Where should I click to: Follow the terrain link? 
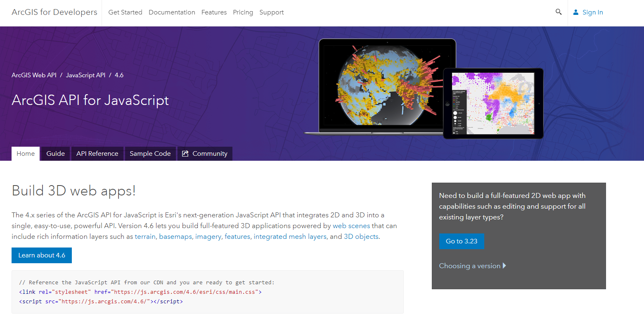coord(145,237)
